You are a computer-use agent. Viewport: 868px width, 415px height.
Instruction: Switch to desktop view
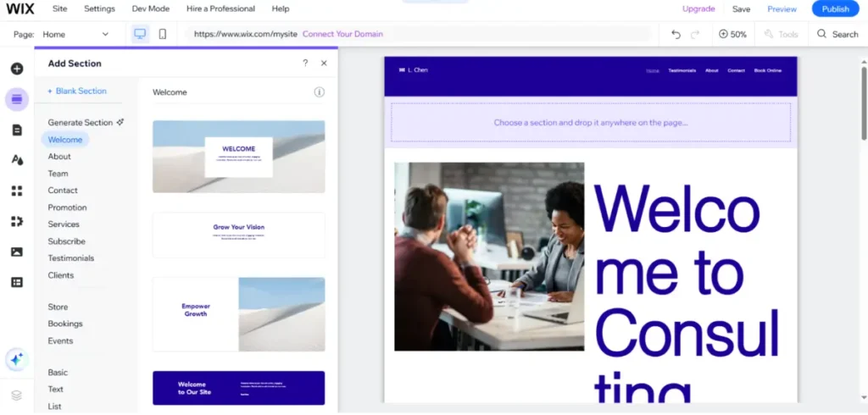click(x=140, y=35)
